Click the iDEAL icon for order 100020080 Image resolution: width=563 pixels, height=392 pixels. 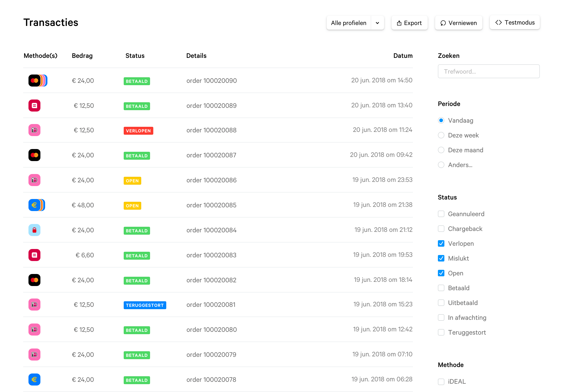34,329
